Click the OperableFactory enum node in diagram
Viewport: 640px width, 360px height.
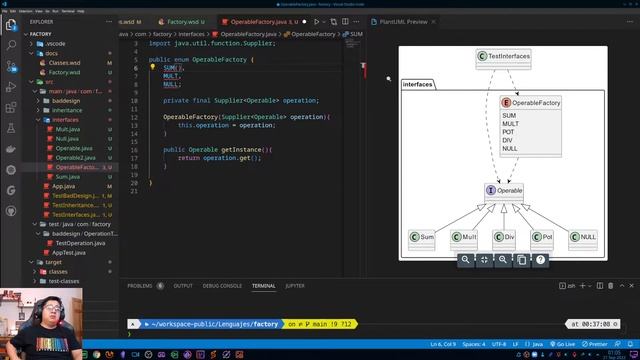tap(531, 127)
